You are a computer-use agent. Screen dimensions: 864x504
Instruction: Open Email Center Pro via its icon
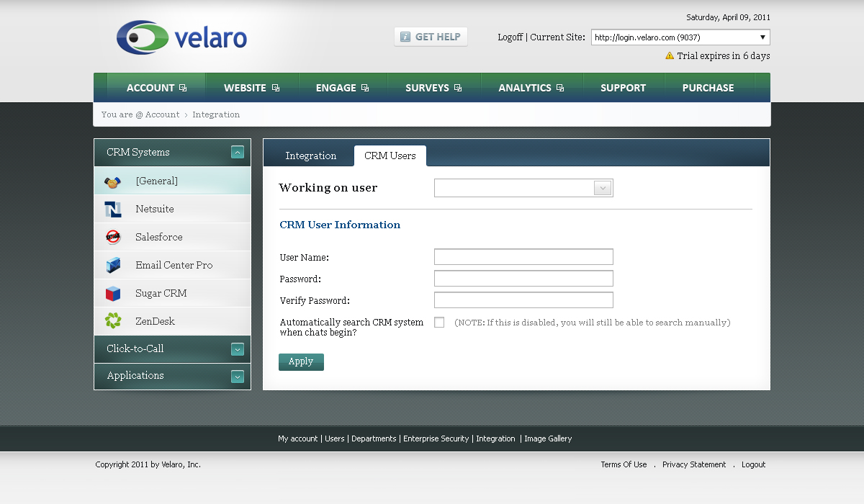pos(113,266)
